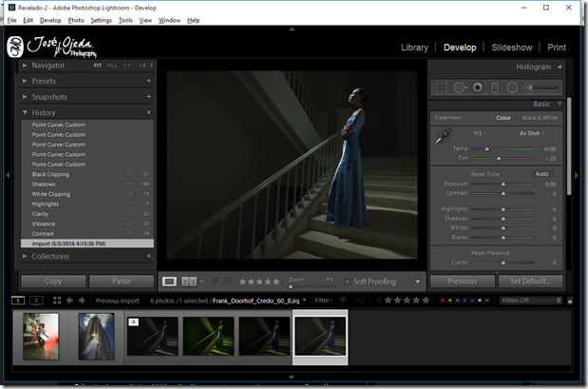Open the Settings menu
588x389 pixels.
coord(102,20)
